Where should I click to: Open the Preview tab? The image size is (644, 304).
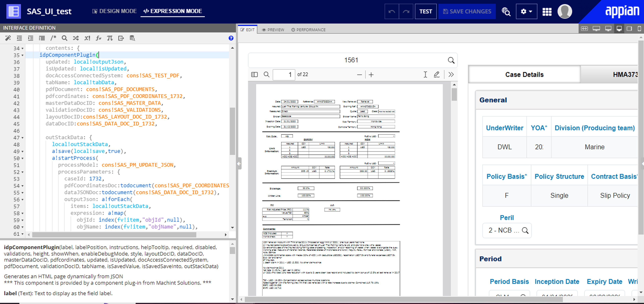point(273,30)
